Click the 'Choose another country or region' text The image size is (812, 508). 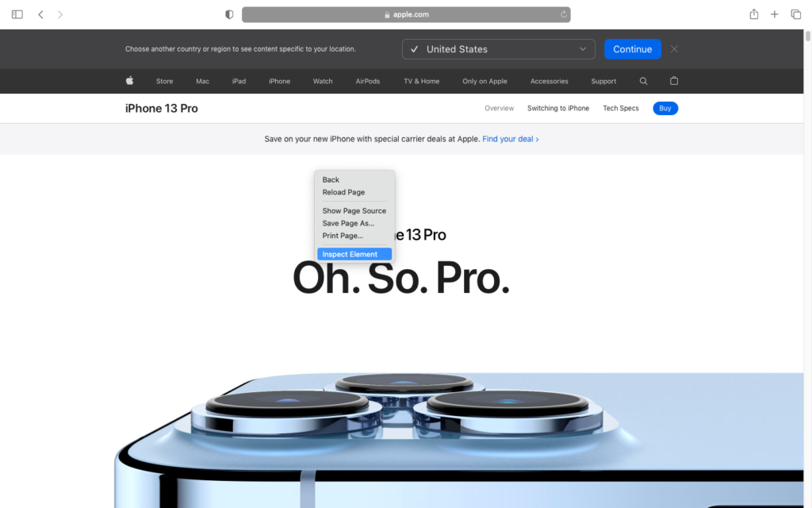pyautogui.click(x=240, y=49)
